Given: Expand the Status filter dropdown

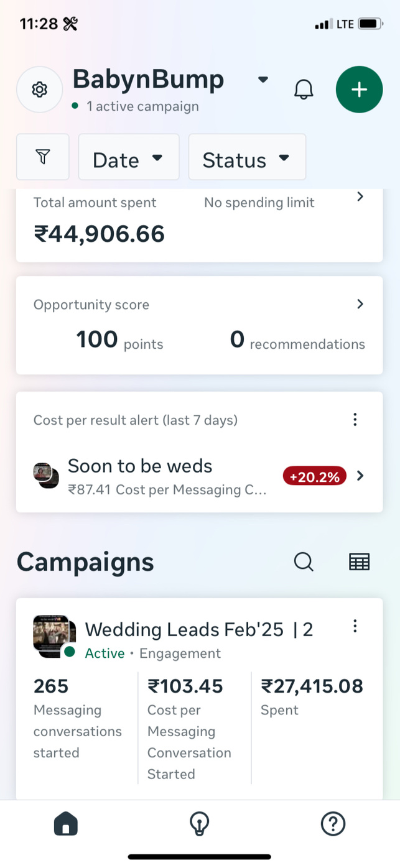Looking at the screenshot, I should point(247,158).
